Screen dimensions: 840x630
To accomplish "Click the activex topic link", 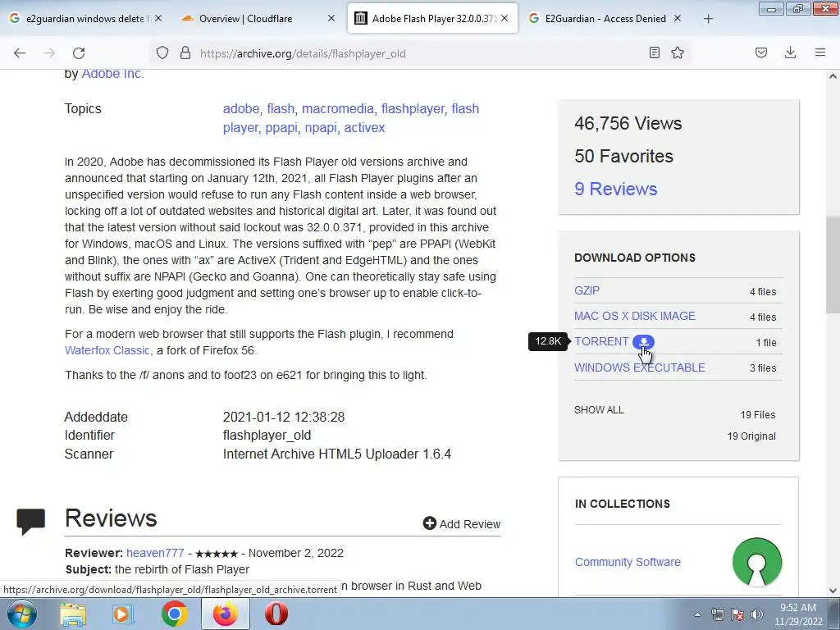I will (x=364, y=128).
